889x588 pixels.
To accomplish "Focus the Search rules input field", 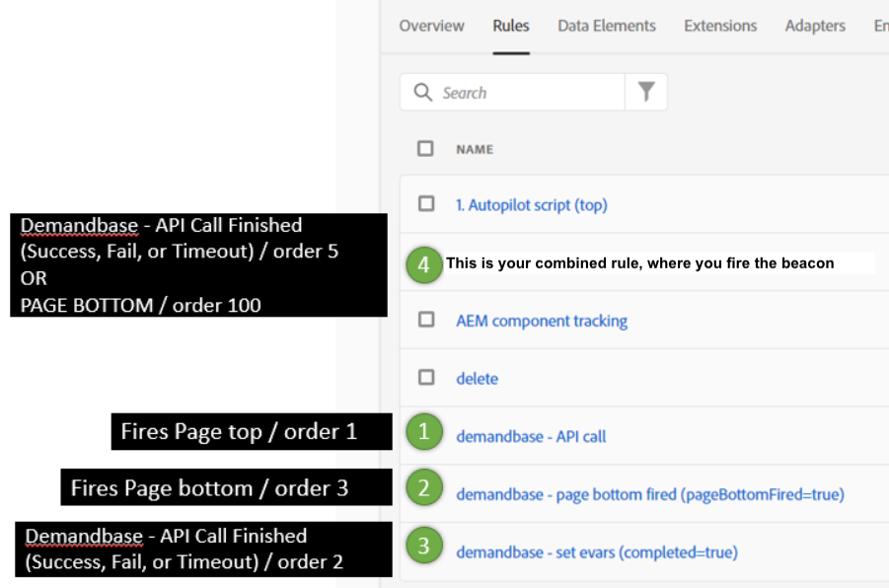I will pyautogui.click(x=512, y=92).
